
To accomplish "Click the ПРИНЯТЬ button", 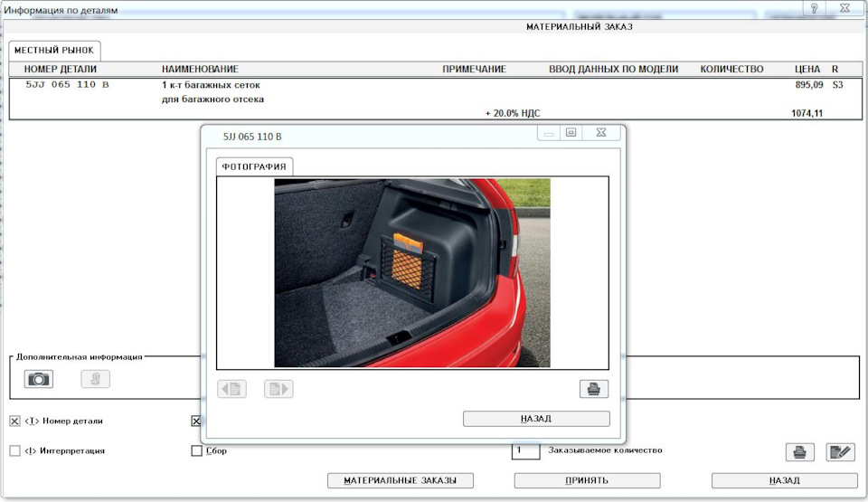I will pos(587,480).
